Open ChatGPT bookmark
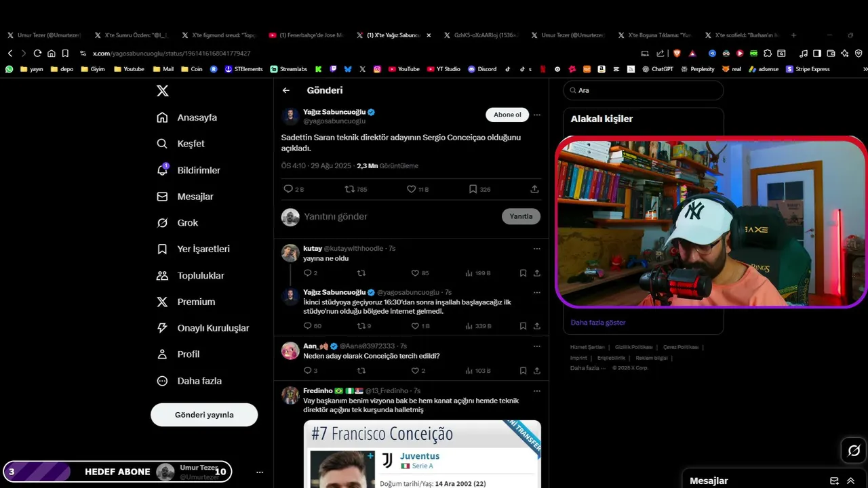This screenshot has width=868, height=488. tap(657, 69)
